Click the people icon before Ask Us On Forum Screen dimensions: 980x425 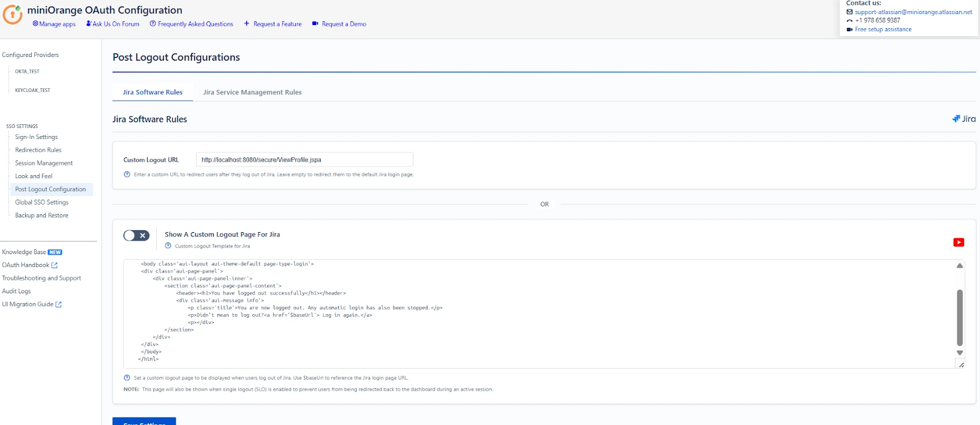pyautogui.click(x=89, y=24)
